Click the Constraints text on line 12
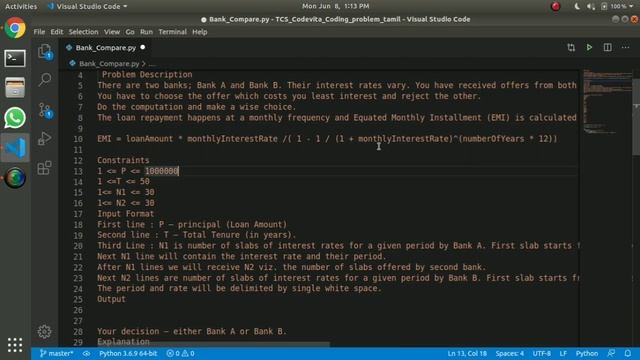Image resolution: width=640 pixels, height=360 pixels. (x=123, y=160)
